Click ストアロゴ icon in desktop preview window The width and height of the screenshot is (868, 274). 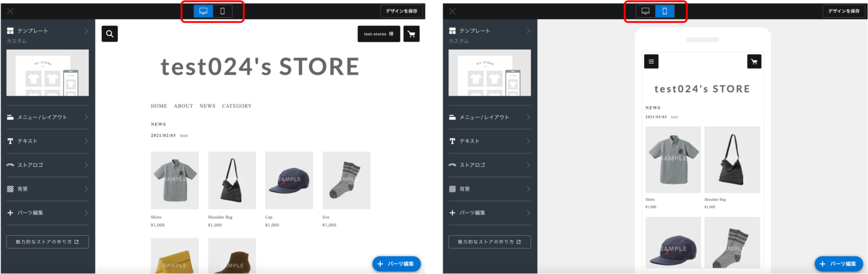pyautogui.click(x=10, y=165)
